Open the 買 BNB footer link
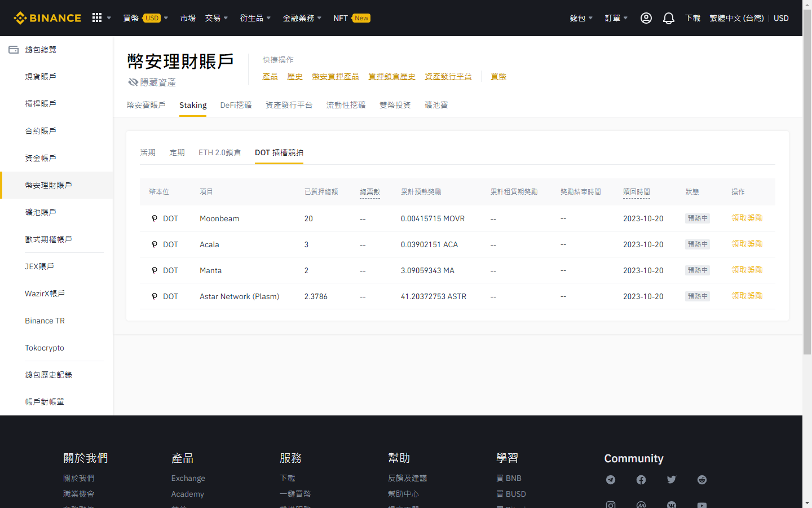 (509, 478)
